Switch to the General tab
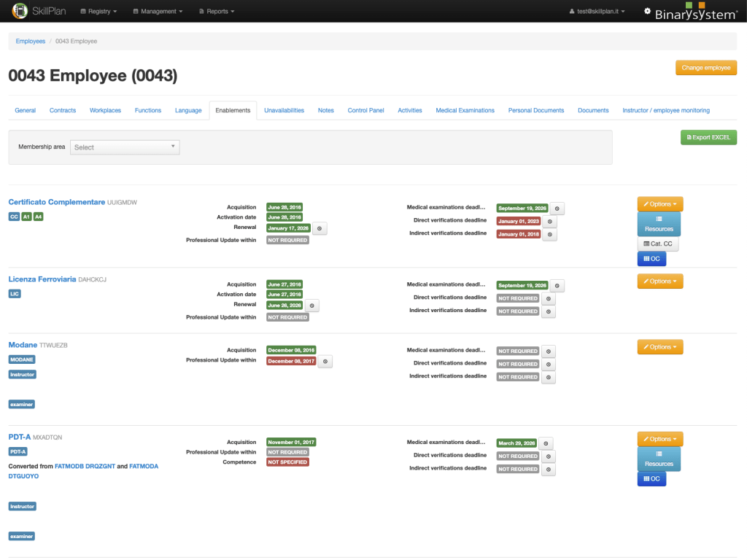 tap(26, 111)
